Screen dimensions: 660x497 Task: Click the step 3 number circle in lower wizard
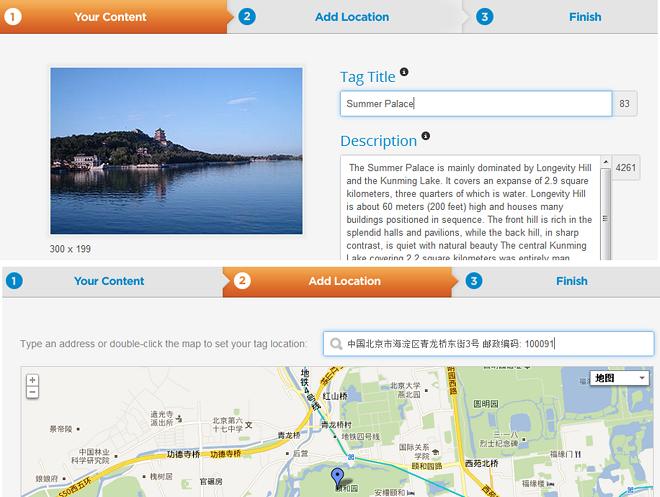(474, 281)
